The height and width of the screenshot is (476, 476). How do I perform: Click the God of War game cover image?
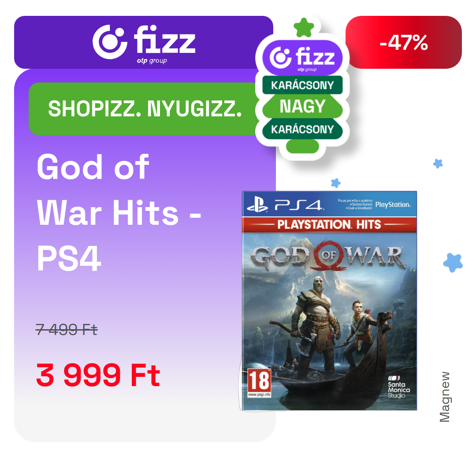(329, 301)
